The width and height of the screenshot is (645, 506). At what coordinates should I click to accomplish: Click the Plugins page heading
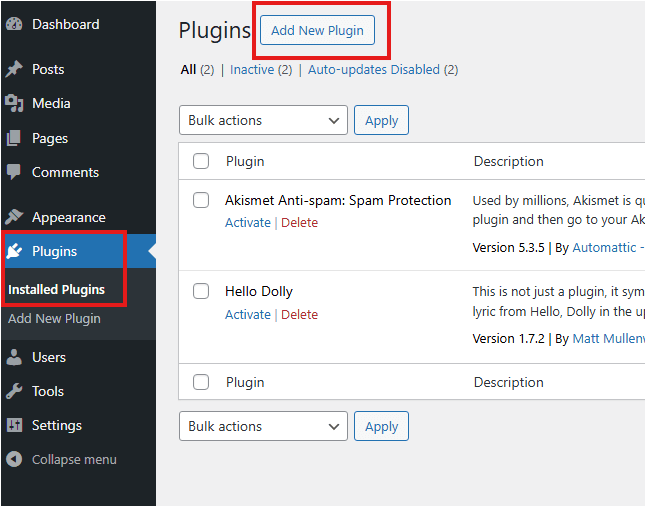pos(215,31)
